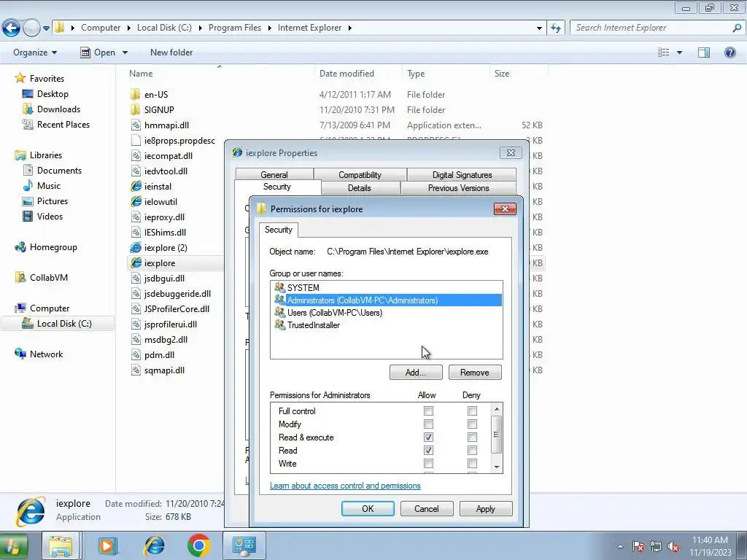Select the ieinstal application icon
747x560 pixels.
[x=136, y=186]
